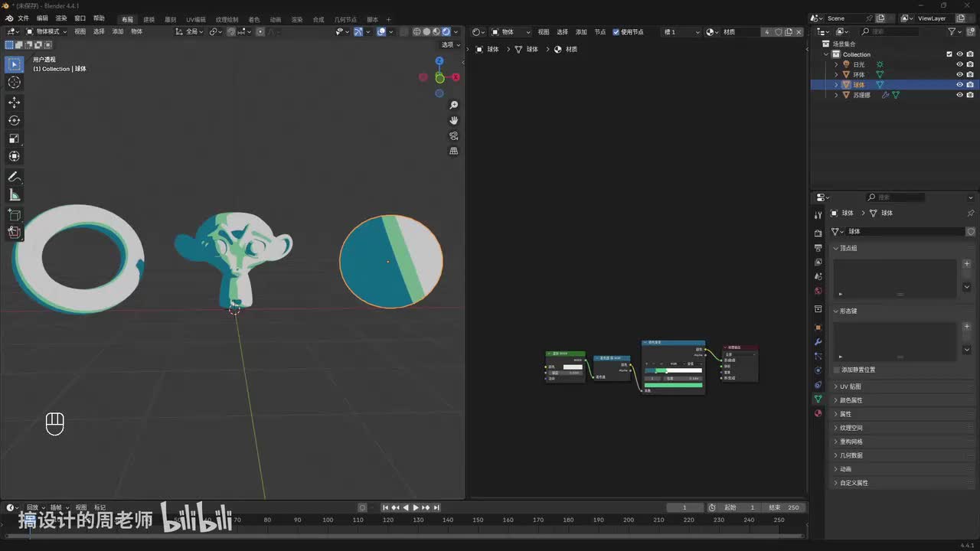Disable rendering for the 日光 light
The width and height of the screenshot is (980, 551).
coord(970,64)
